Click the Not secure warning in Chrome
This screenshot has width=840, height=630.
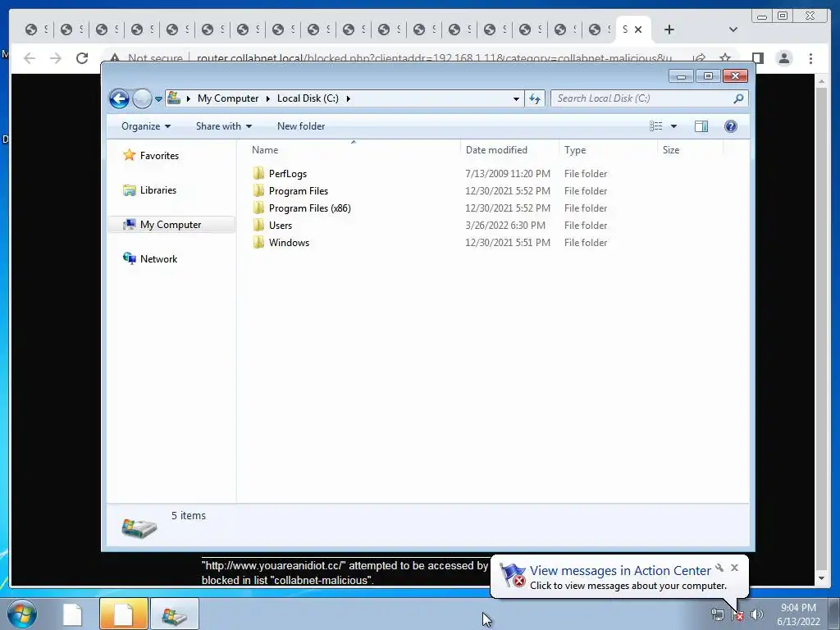click(x=146, y=58)
